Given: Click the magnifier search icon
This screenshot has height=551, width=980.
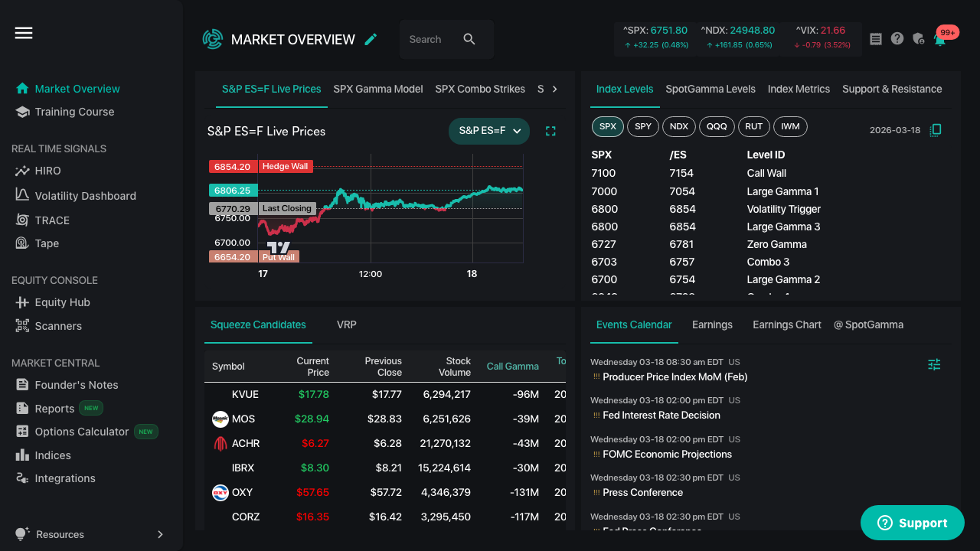Looking at the screenshot, I should coord(469,39).
